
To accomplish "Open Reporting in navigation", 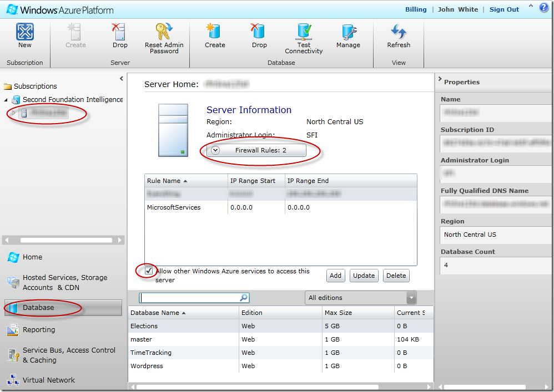I will coord(39,330).
